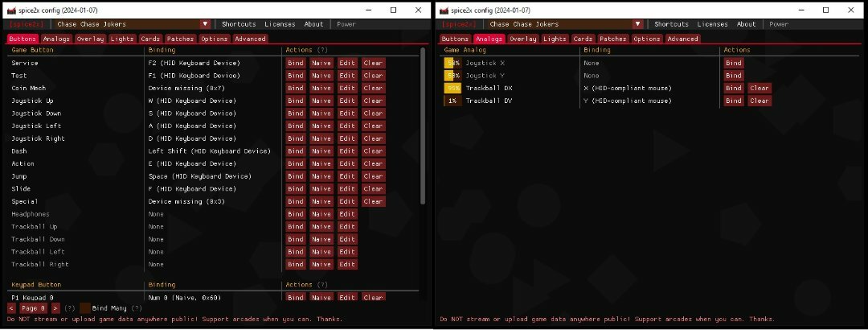Viewport: 868px width, 330px height.
Task: Go to next keypad page arrow
Action: coord(55,307)
